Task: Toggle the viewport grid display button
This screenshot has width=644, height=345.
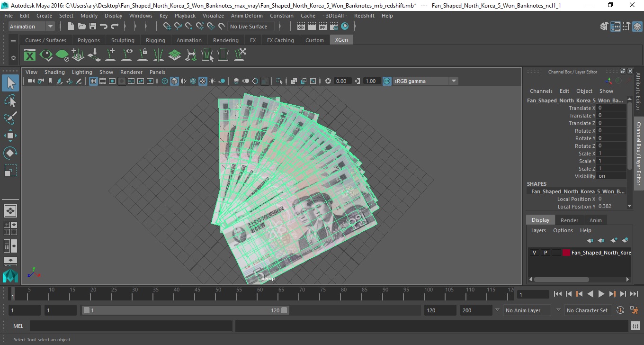Action: point(93,81)
